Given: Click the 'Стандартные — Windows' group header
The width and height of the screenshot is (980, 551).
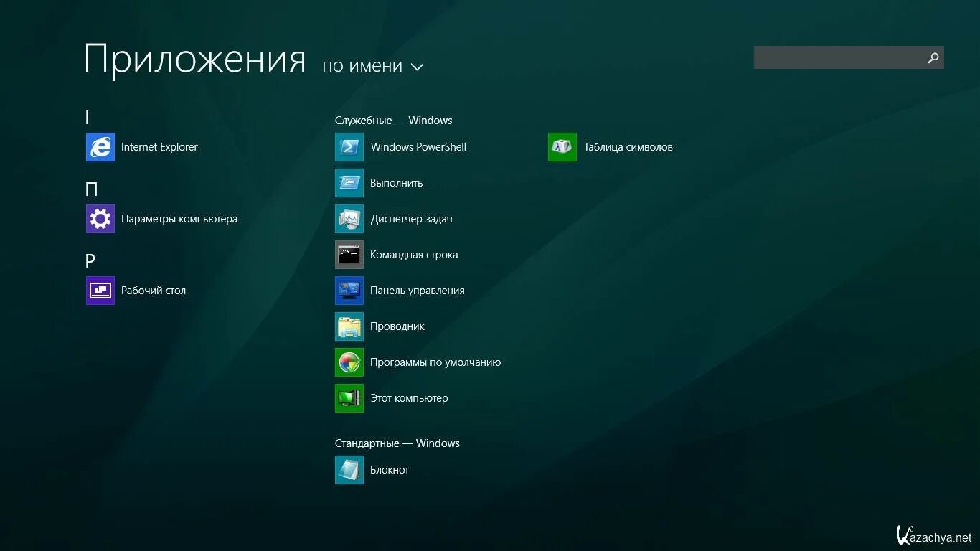Looking at the screenshot, I should pos(397,443).
